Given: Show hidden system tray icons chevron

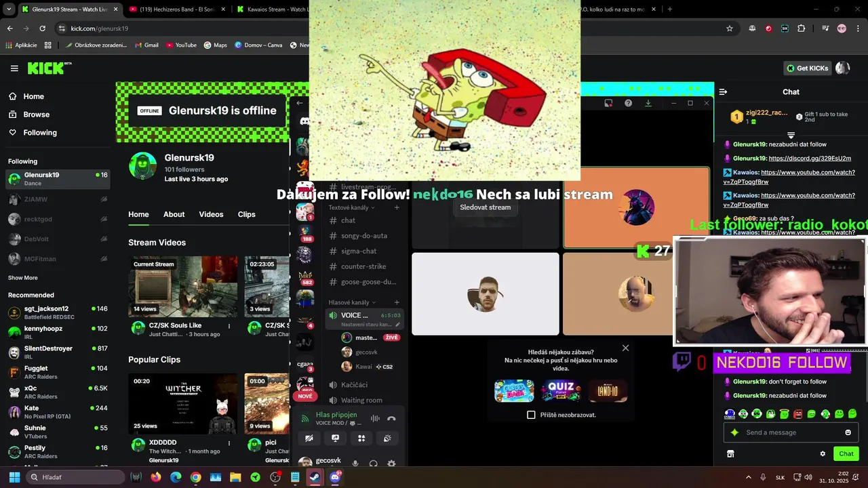Looking at the screenshot, I should [749, 477].
